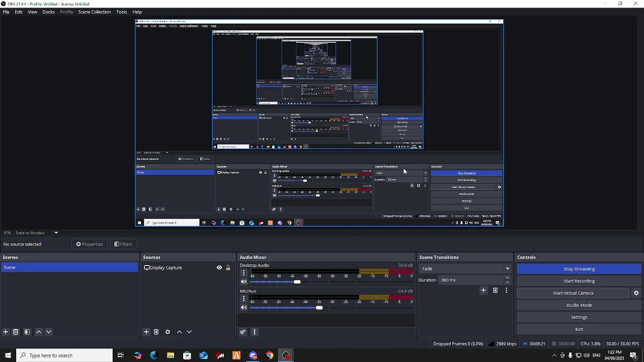Click the Exit button
The height and width of the screenshot is (362, 644).
[x=579, y=329]
